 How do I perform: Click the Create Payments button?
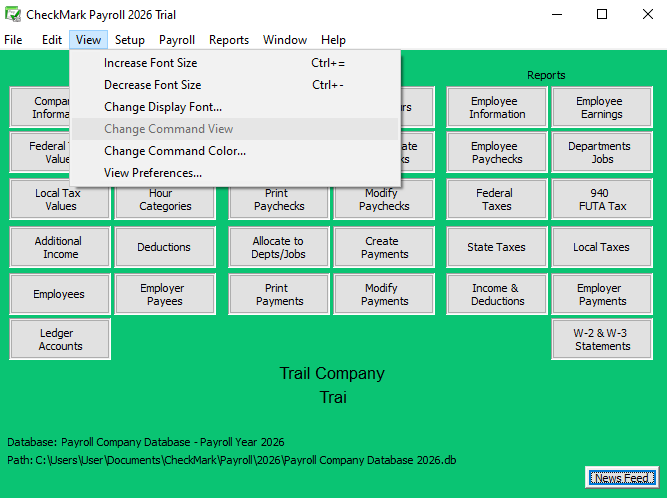[384, 247]
